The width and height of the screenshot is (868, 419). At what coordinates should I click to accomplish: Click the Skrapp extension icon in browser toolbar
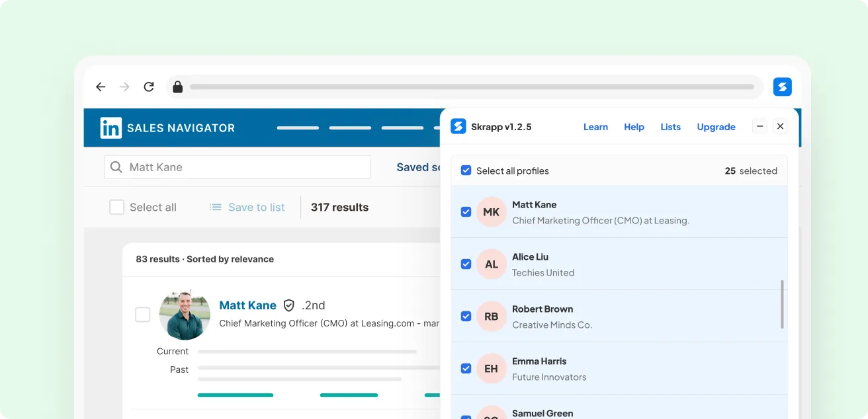tap(782, 87)
